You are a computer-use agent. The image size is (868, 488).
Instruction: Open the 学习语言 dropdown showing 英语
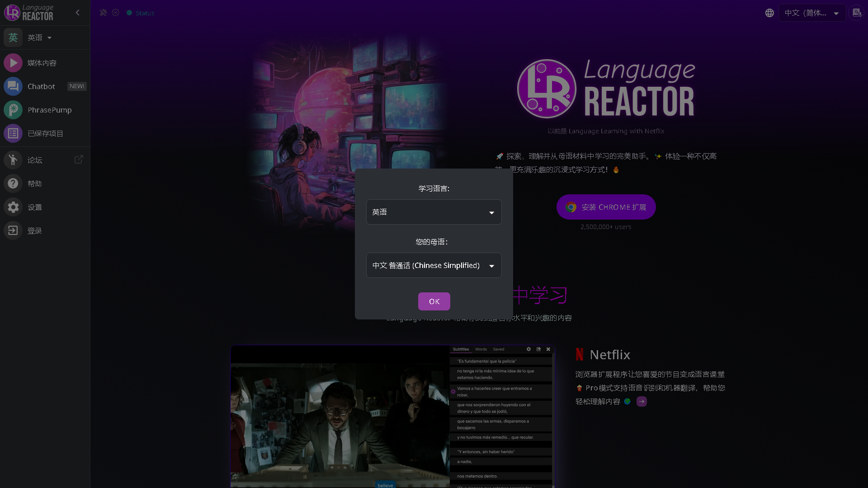pyautogui.click(x=434, y=212)
